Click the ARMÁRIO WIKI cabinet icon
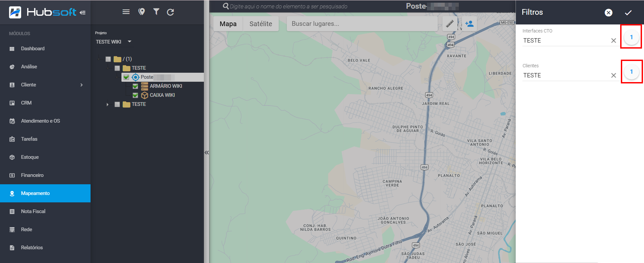This screenshot has height=263, width=644. (145, 86)
